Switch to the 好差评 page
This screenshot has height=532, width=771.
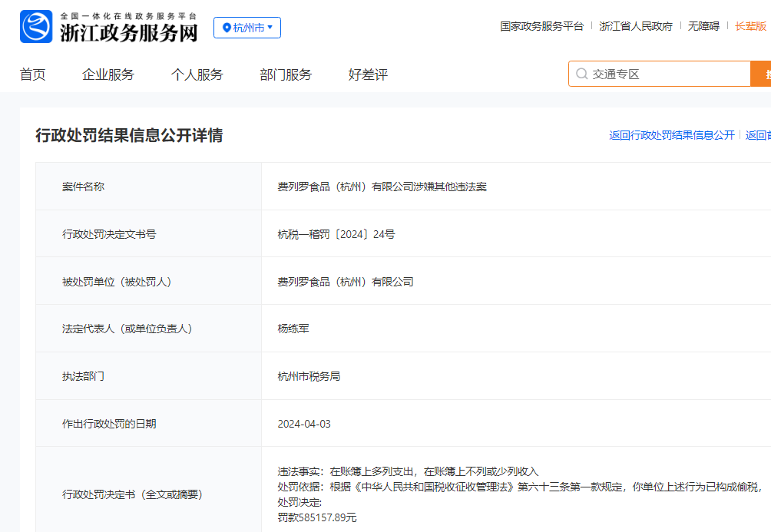point(368,74)
